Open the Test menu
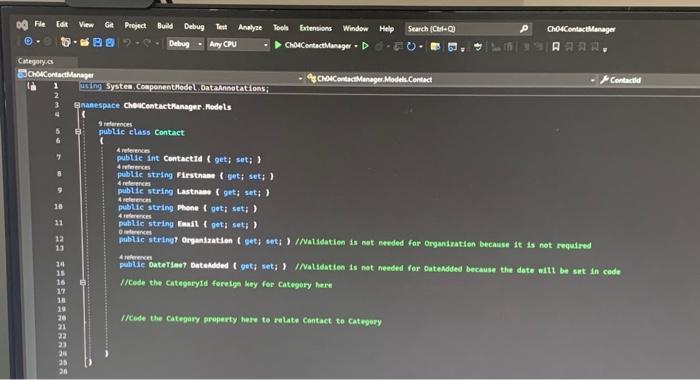Image resolution: width=700 pixels, height=380 pixels. 221,27
